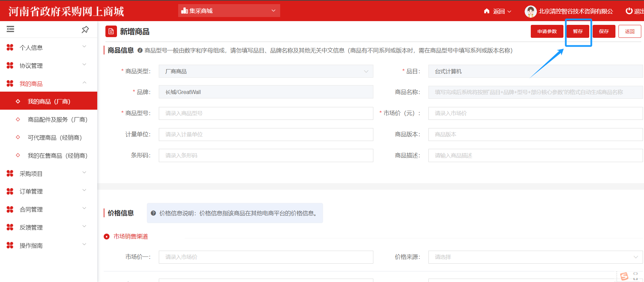This screenshot has height=282, width=644.
Task: Click the question icon in 价格信息说明
Action: (153, 213)
